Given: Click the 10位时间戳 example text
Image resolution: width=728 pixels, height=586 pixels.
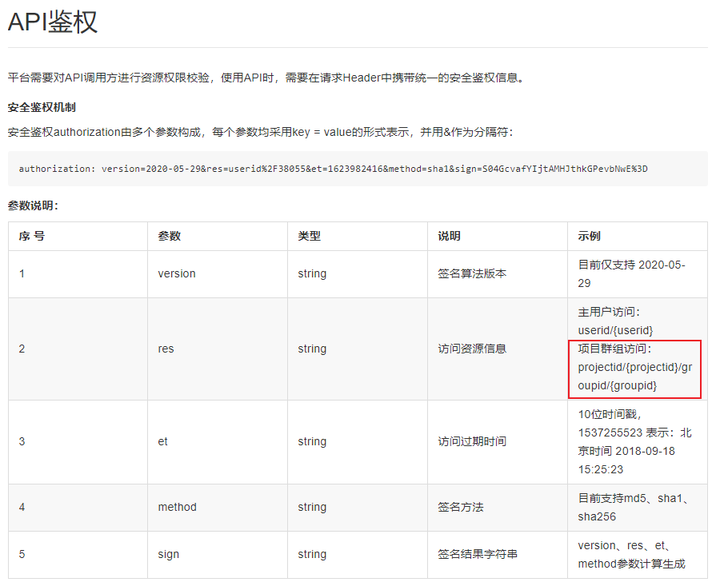Looking at the screenshot, I should pyautogui.click(x=610, y=414).
